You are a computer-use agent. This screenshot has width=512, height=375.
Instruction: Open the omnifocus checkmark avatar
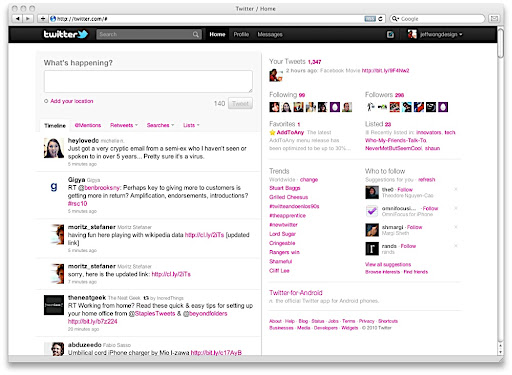(372, 211)
